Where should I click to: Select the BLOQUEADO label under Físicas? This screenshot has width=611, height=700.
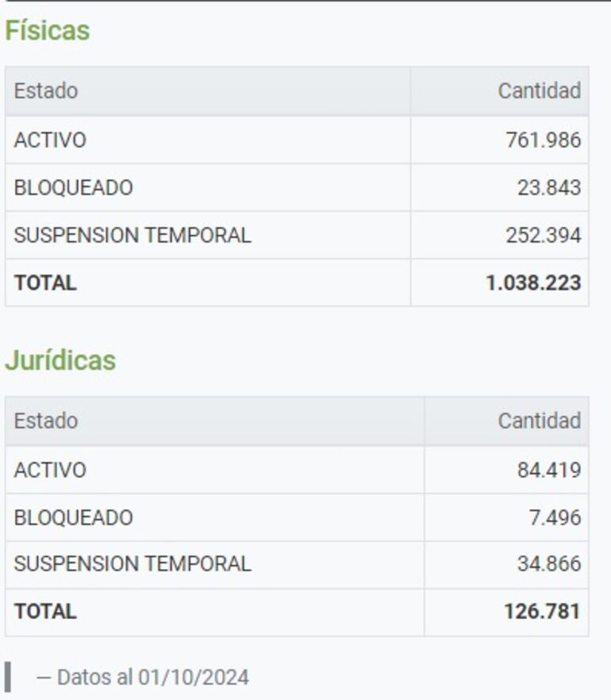click(x=73, y=188)
